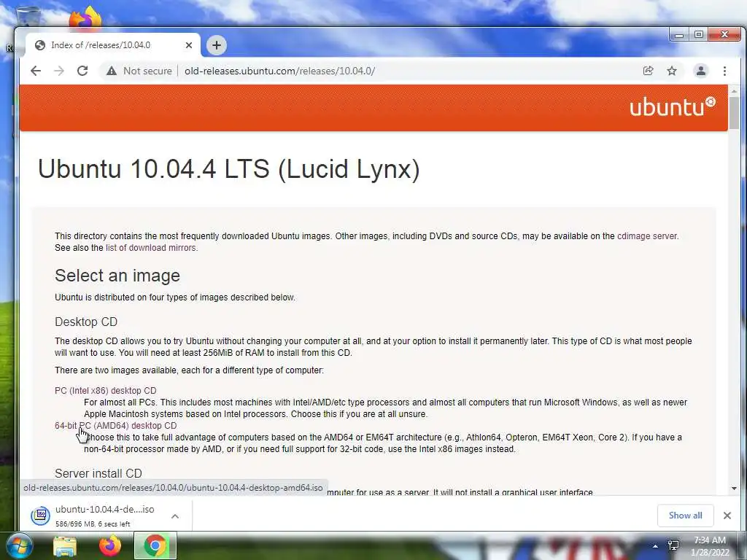747x560 pixels.
Task: Expand the download item options chevron
Action: 175,516
